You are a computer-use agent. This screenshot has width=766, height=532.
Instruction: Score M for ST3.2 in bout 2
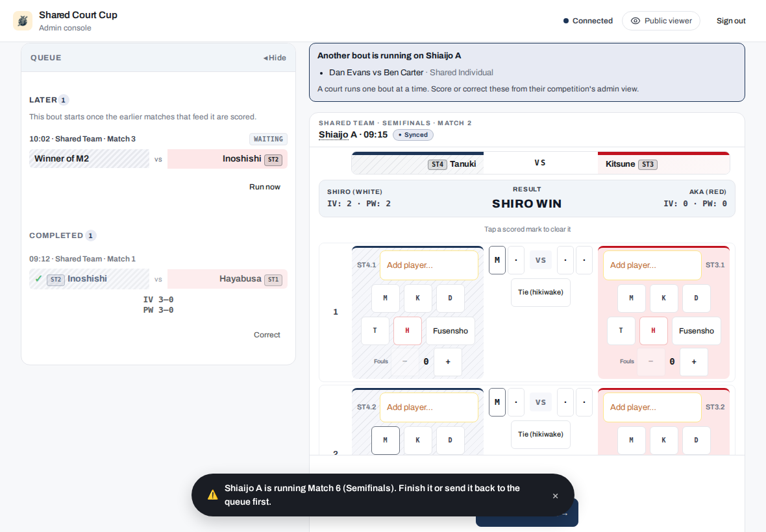tap(631, 441)
